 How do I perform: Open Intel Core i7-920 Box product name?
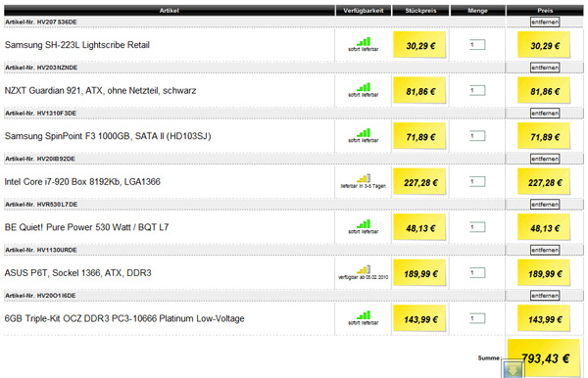[x=82, y=182]
